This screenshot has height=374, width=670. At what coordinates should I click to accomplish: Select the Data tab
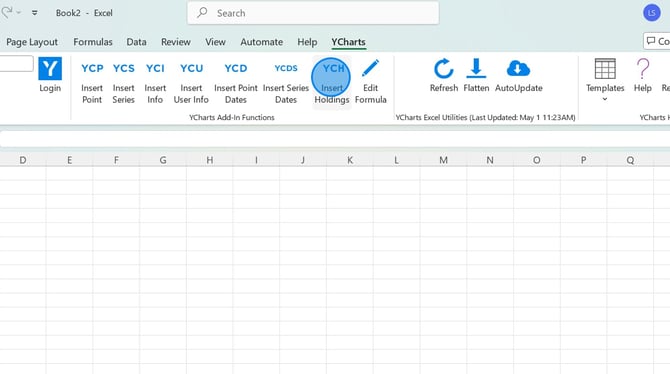point(136,42)
